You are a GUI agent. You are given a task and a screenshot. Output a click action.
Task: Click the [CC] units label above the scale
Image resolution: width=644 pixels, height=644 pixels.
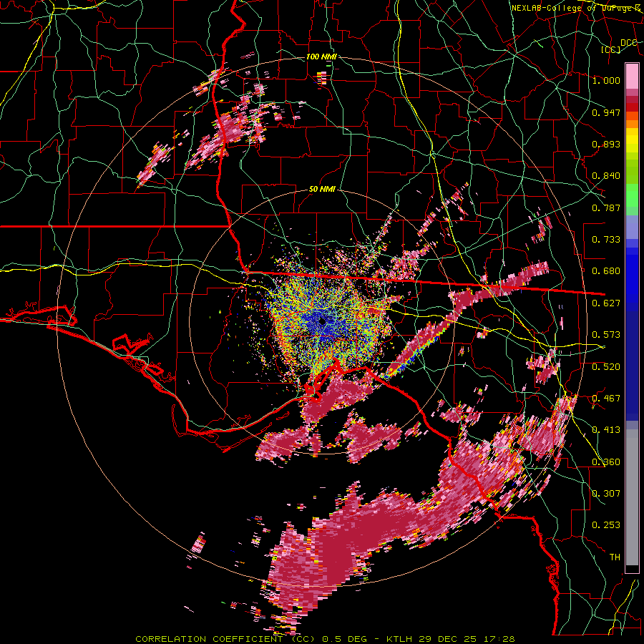coord(611,49)
